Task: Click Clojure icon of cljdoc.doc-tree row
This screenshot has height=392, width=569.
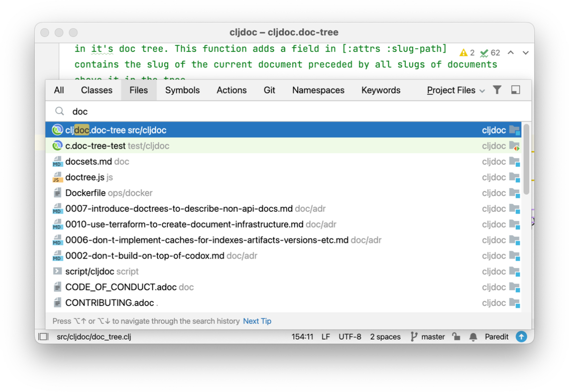Action: [x=58, y=129]
